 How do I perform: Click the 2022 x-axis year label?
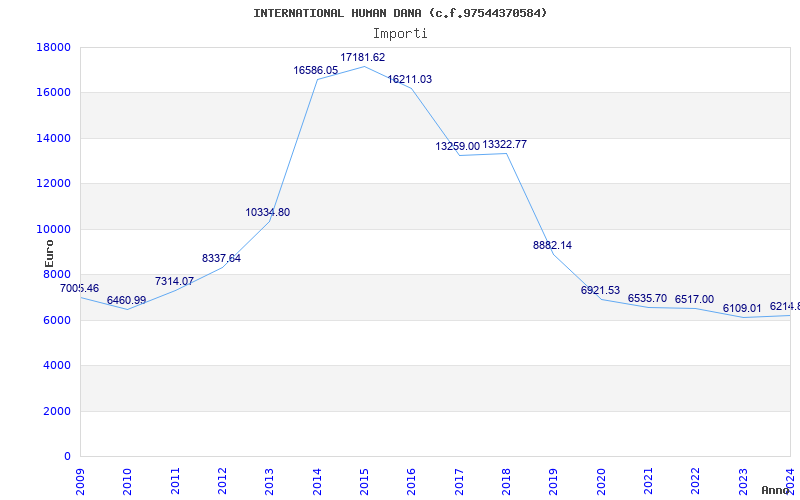pos(695,482)
